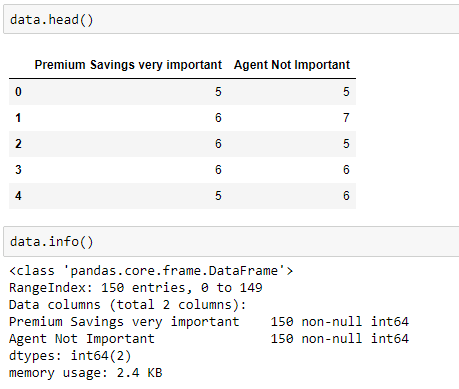The image size is (459, 389).
Task: Click the memory usage 2.4 KB line
Action: 86,373
